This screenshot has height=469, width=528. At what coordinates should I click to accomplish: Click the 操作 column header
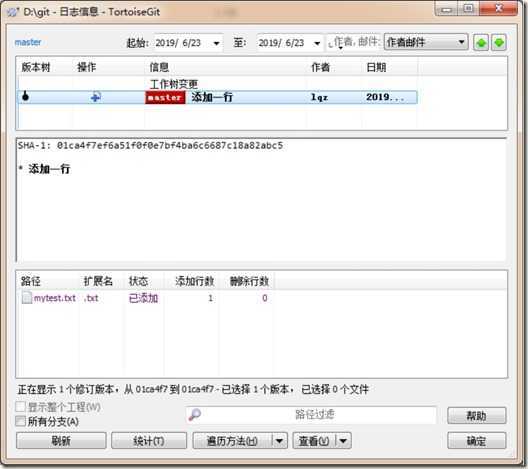coord(87,67)
